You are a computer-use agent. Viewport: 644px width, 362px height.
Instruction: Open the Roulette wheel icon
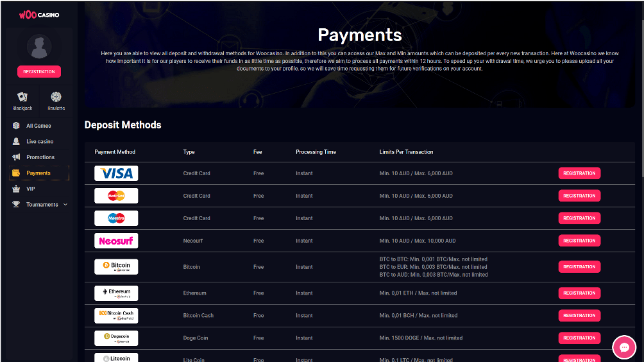pos(56,97)
